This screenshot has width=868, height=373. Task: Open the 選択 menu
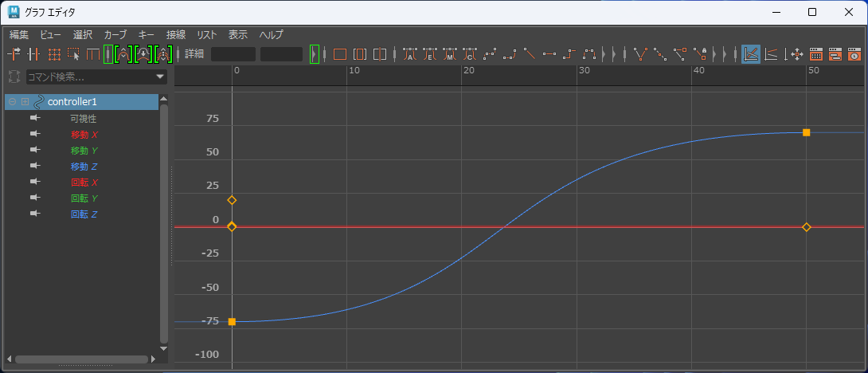83,34
